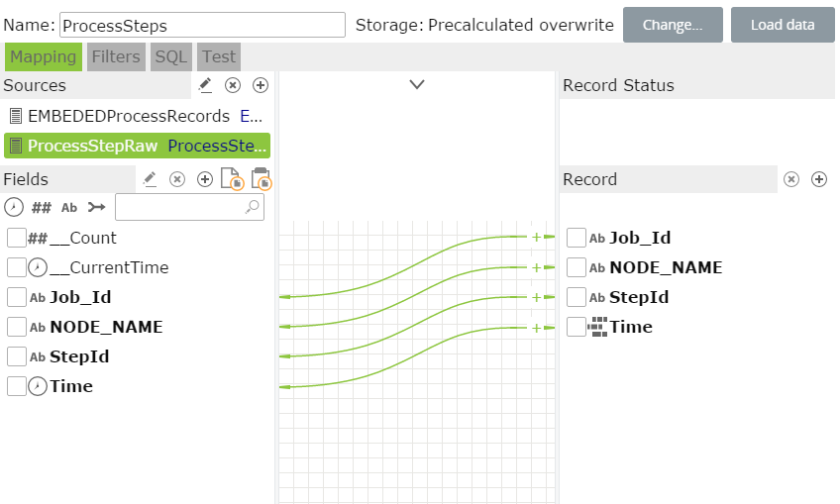The height and width of the screenshot is (504, 840).
Task: Add a new source with the plus icon
Action: (x=261, y=85)
